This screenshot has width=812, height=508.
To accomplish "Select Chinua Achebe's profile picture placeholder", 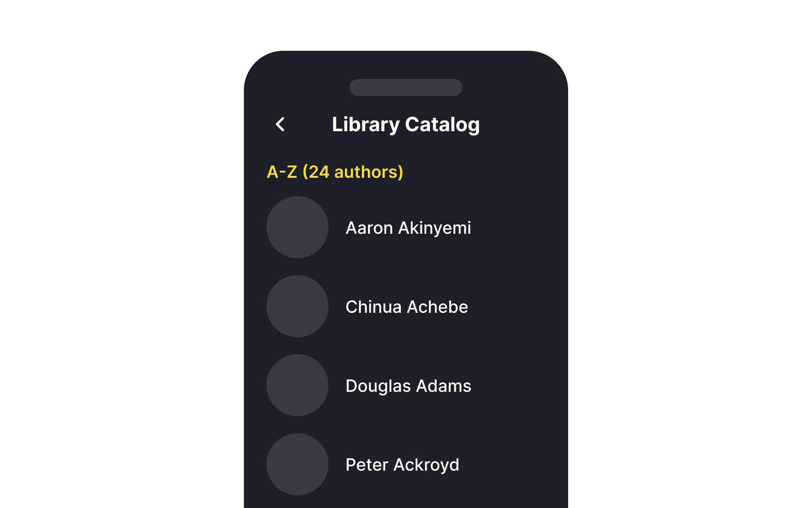I will coord(297,306).
